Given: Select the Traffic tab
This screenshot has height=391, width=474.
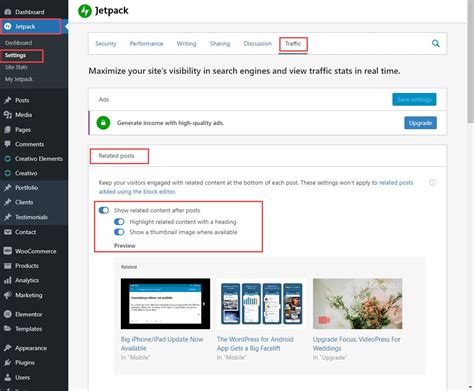Looking at the screenshot, I should [293, 44].
